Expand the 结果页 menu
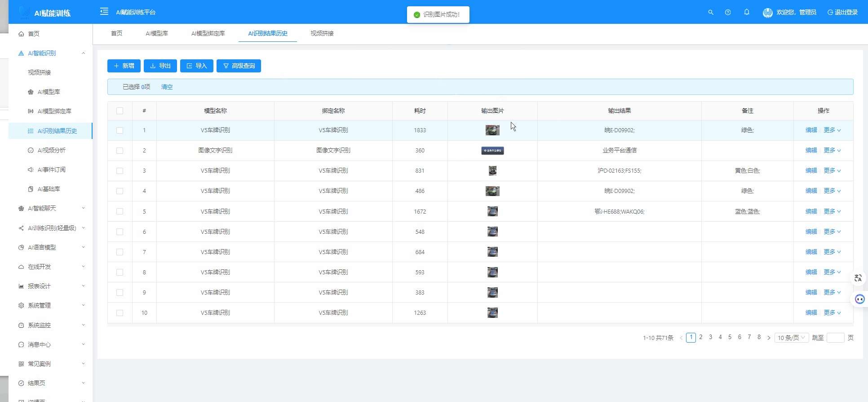Image resolution: width=868 pixels, height=402 pixels. [x=50, y=383]
